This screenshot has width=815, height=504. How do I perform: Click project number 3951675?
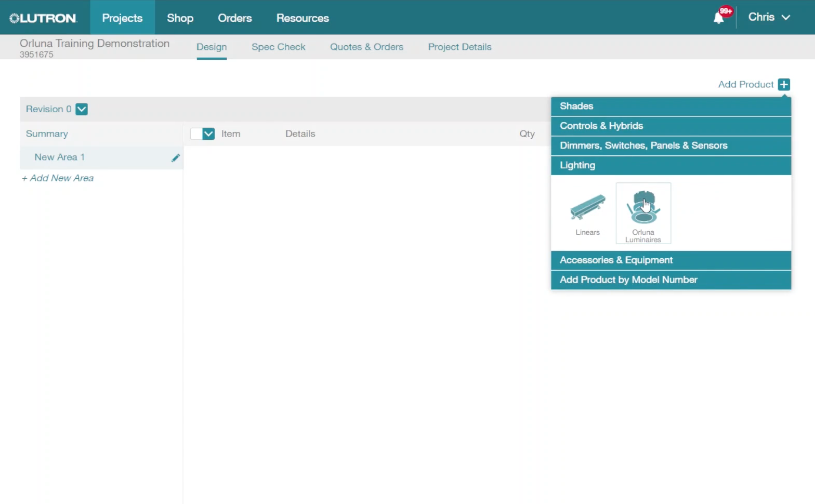click(36, 55)
